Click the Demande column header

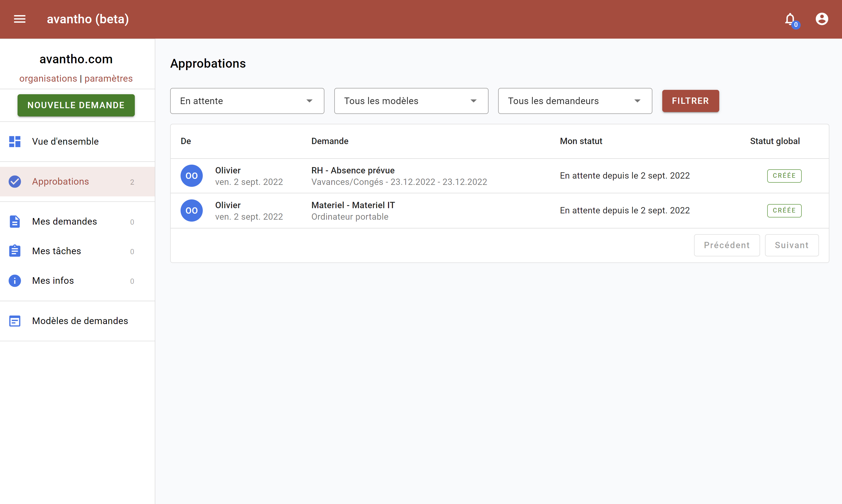point(330,141)
